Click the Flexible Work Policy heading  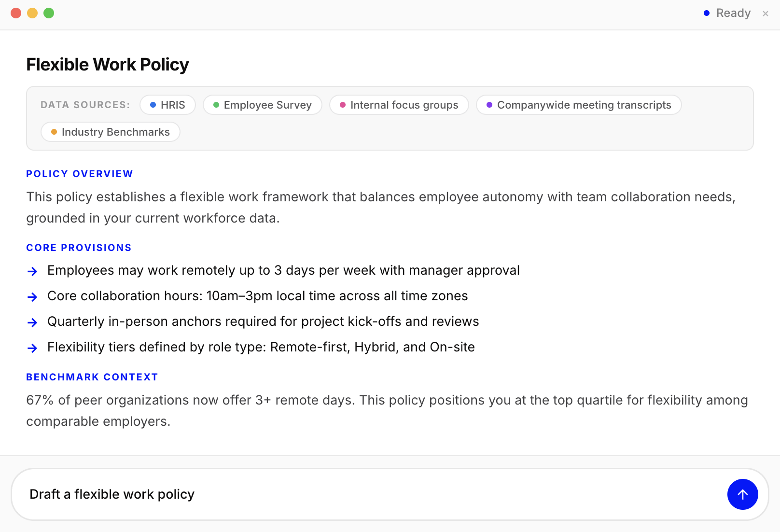[108, 65]
